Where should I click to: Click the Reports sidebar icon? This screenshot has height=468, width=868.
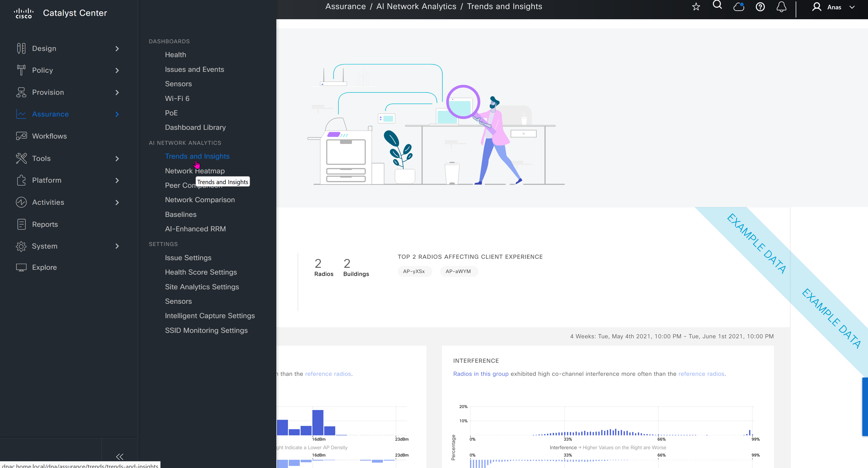pyautogui.click(x=21, y=224)
